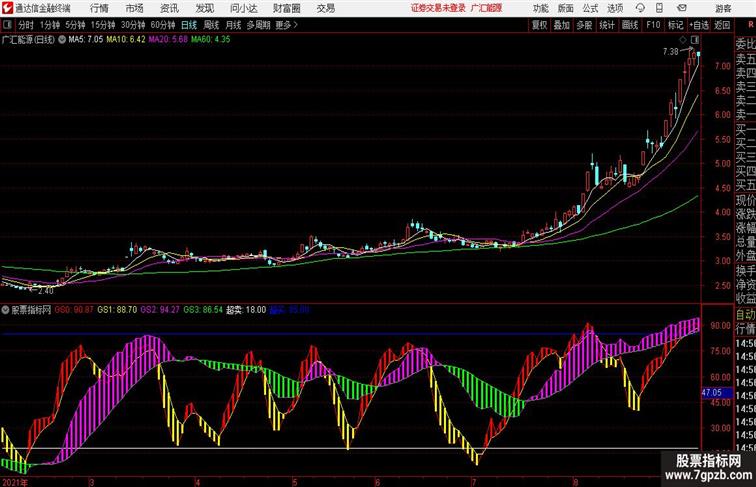This screenshot has height=487, width=756.
Task: Click the MA60: 4.35 value
Action: coord(211,40)
